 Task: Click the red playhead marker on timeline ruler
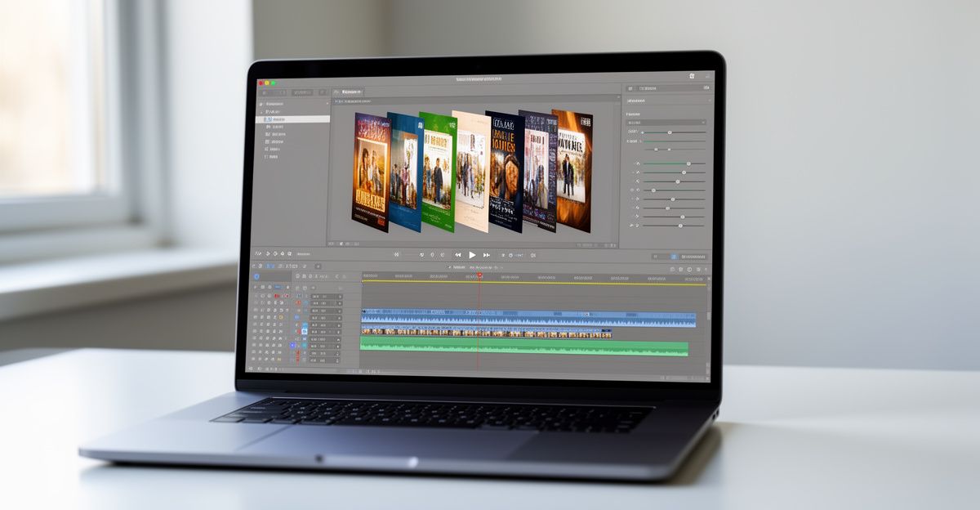click(x=479, y=276)
